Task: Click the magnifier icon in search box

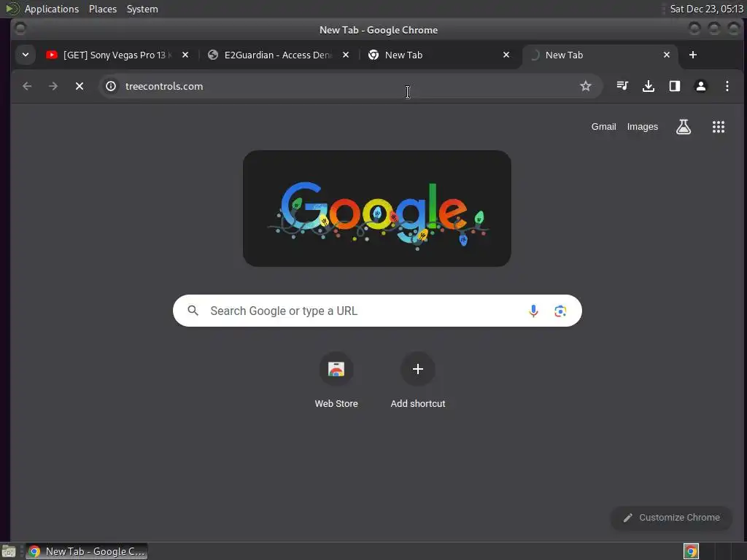Action: (x=193, y=311)
